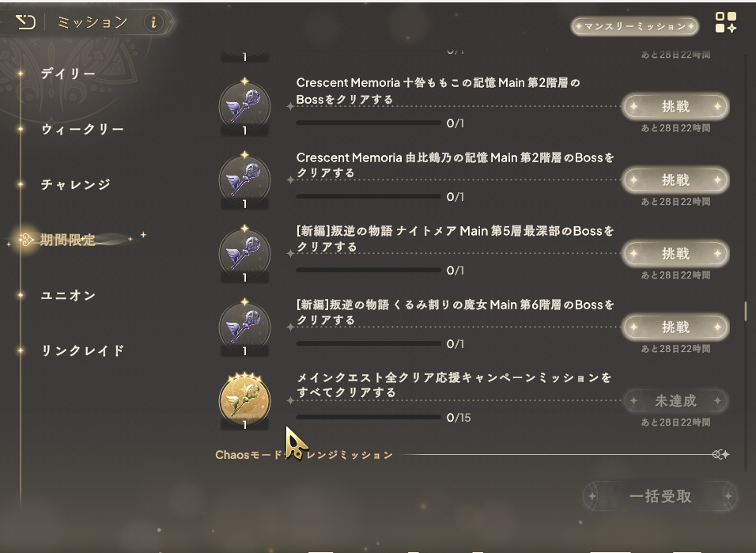The image size is (756, 553).
Task: Open the リンクレイド tab
Action: click(82, 350)
